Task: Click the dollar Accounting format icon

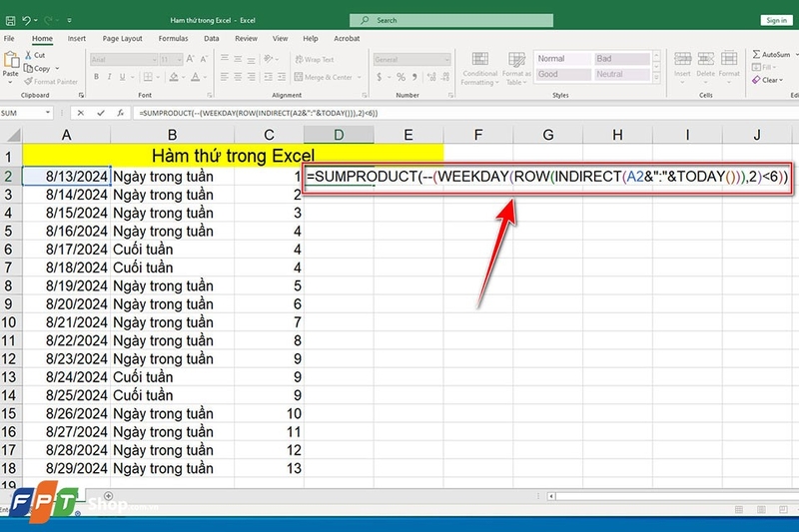Action: [380, 77]
